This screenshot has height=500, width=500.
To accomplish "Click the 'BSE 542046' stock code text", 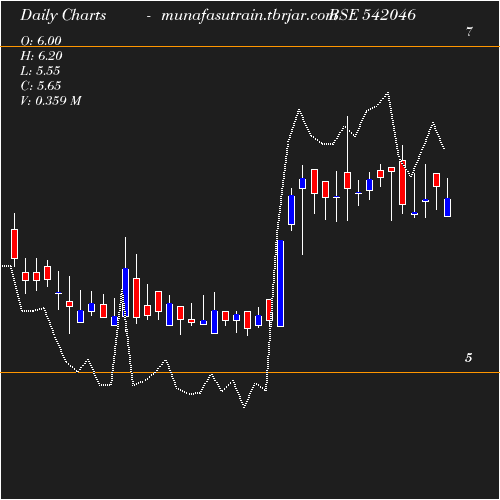I will coord(373,15).
